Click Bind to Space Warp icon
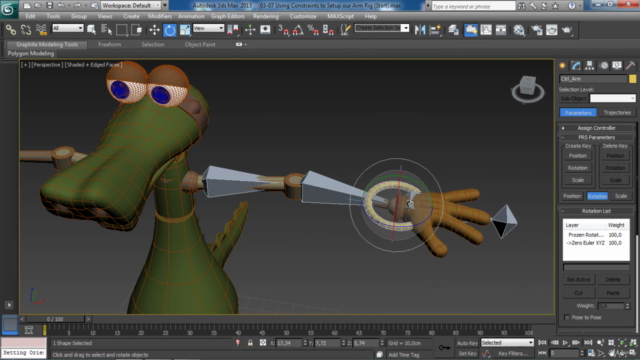640x360 pixels. tap(41, 30)
